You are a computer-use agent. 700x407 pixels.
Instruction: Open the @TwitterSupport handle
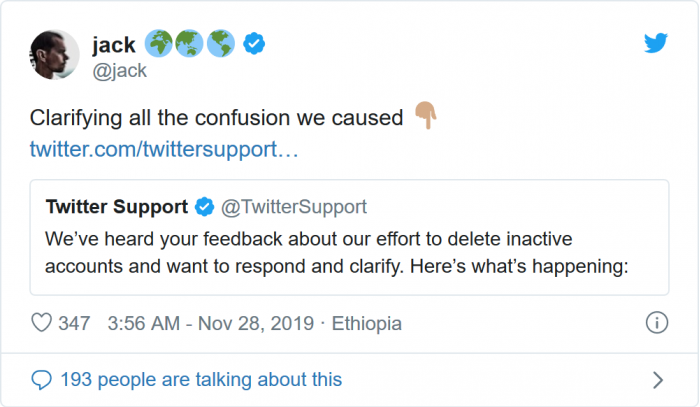coord(293,207)
